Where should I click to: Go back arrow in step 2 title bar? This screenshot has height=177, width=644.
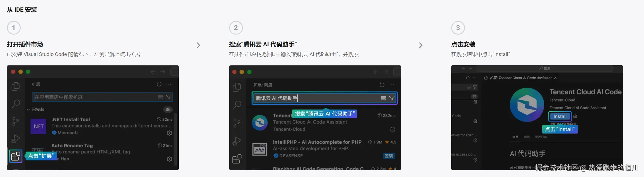click(x=376, y=72)
